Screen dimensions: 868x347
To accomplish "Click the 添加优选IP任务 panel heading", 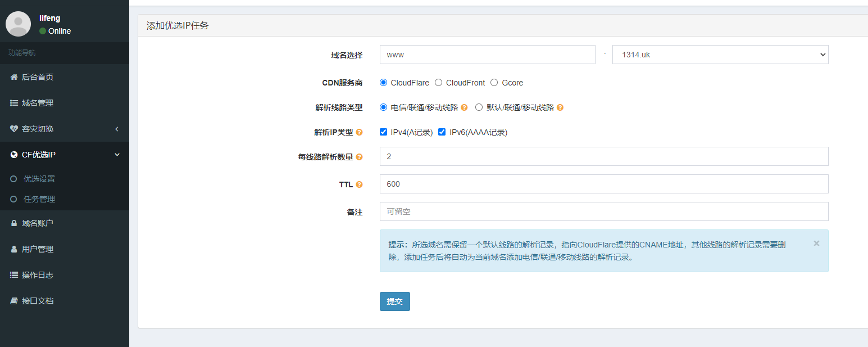I will click(x=178, y=26).
